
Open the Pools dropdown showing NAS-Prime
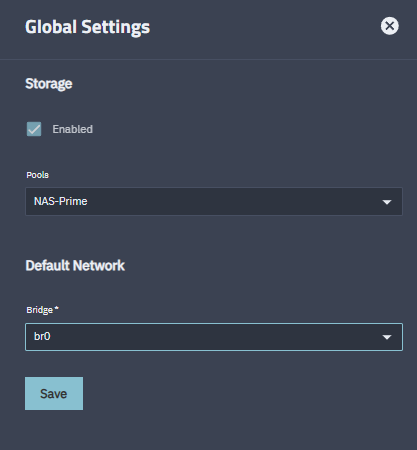click(x=214, y=201)
